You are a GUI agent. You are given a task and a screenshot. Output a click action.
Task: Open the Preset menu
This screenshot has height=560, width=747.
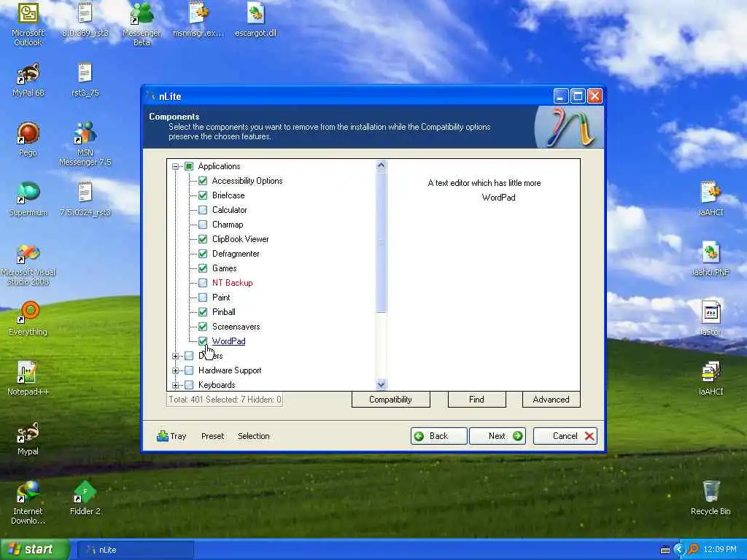(x=212, y=436)
